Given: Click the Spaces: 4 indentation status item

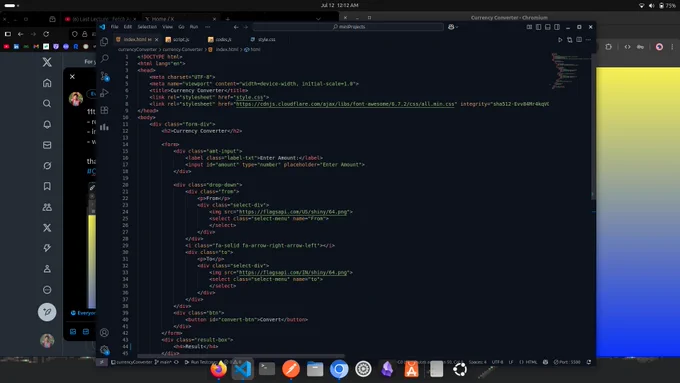Looking at the screenshot, I should pos(477,362).
